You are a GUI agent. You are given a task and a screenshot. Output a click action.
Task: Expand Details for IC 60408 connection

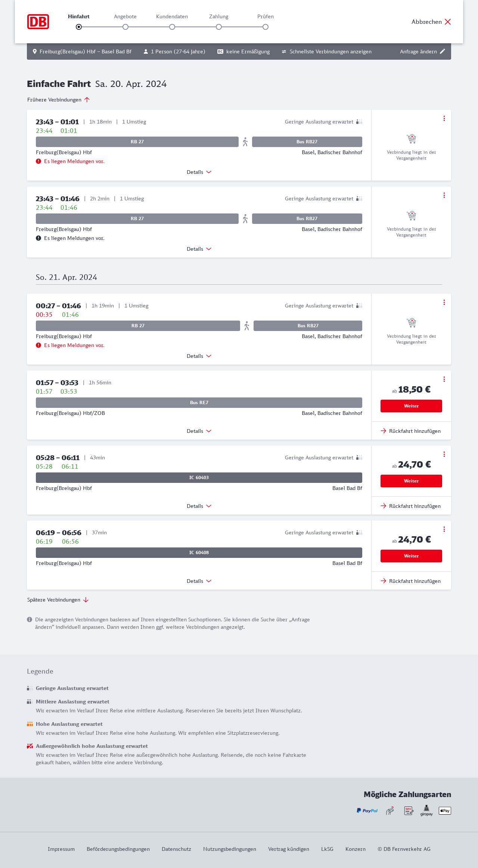(x=199, y=581)
